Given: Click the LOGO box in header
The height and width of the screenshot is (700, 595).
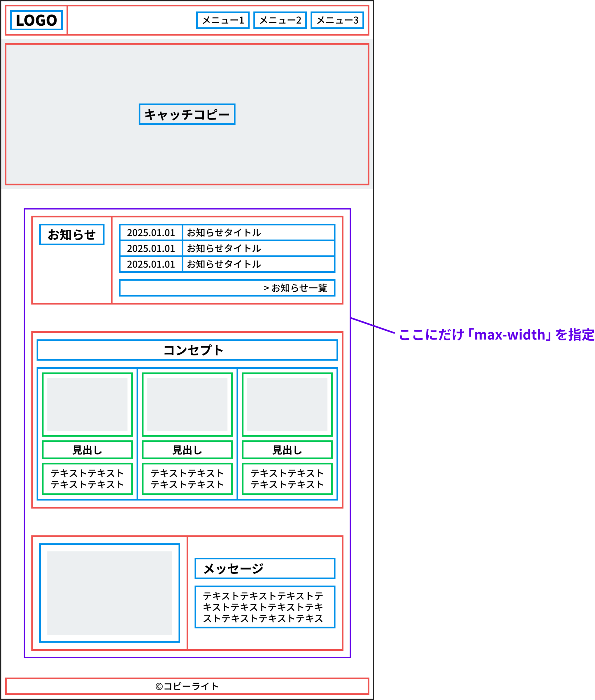Looking at the screenshot, I should pyautogui.click(x=36, y=20).
